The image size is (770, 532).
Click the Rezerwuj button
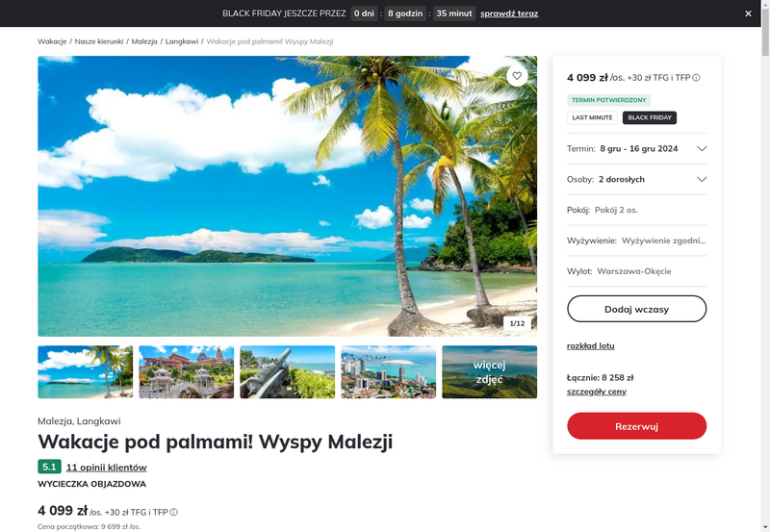pos(636,426)
